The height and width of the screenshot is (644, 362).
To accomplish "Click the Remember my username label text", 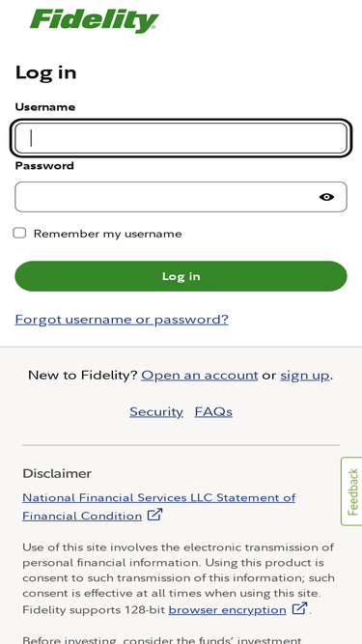I will pos(107,234).
